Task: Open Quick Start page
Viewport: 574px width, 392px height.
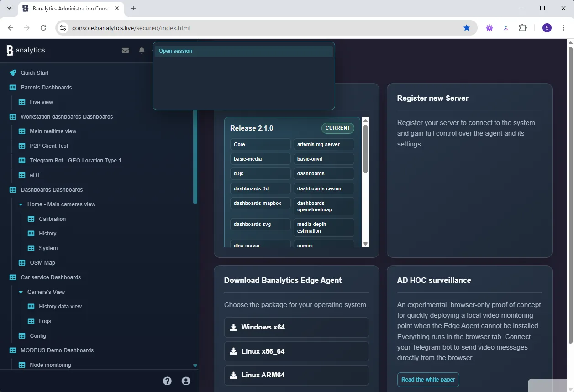Action: [x=35, y=73]
